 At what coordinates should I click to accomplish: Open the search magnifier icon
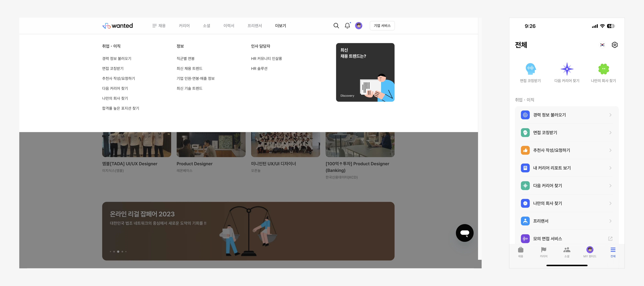pyautogui.click(x=336, y=26)
